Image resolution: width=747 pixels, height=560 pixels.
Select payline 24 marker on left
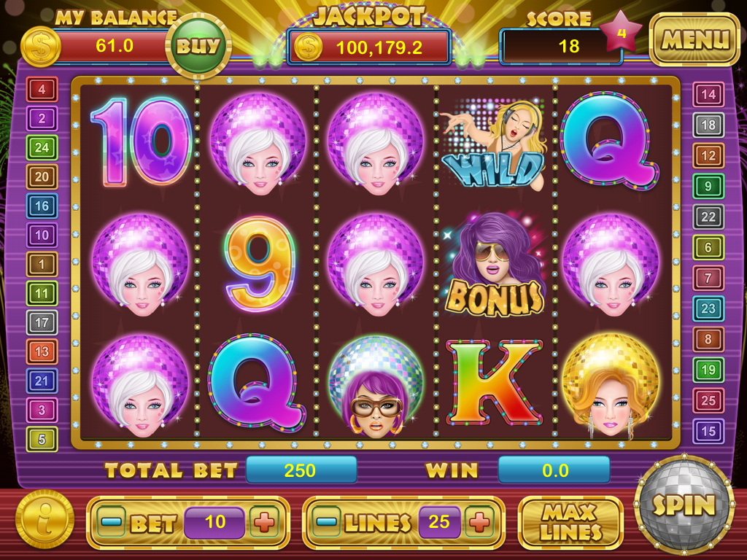coord(42,147)
